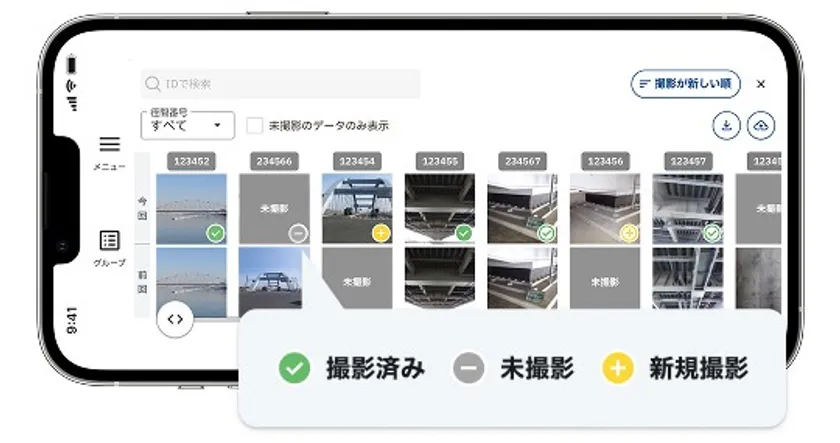Open previous 未撮影 placeholder for 123456
The height and width of the screenshot is (443, 840).
pyautogui.click(x=605, y=279)
